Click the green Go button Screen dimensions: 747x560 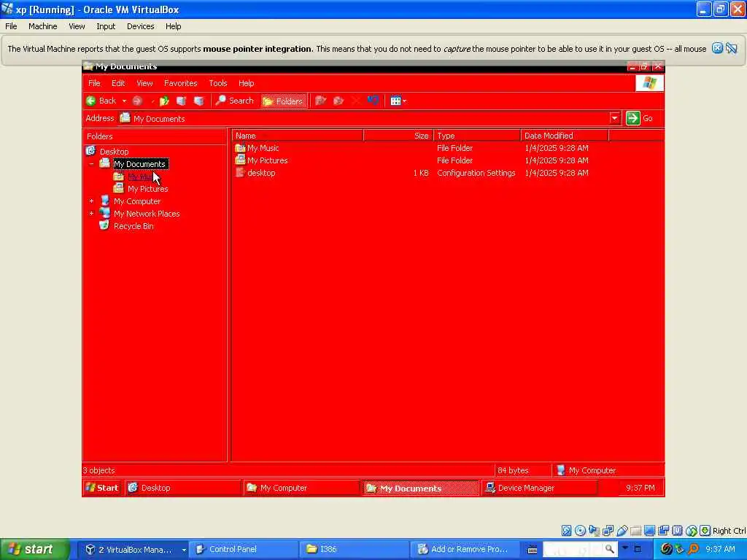point(639,118)
